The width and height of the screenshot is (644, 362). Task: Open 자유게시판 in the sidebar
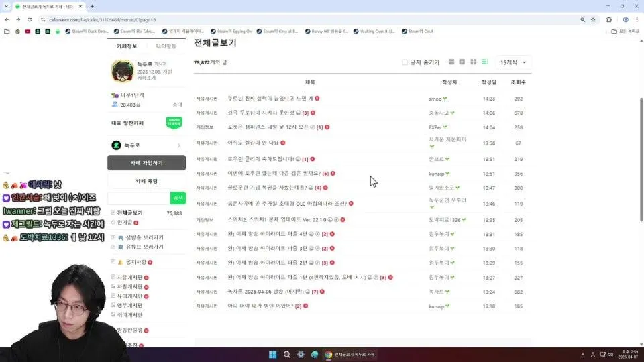point(129,278)
